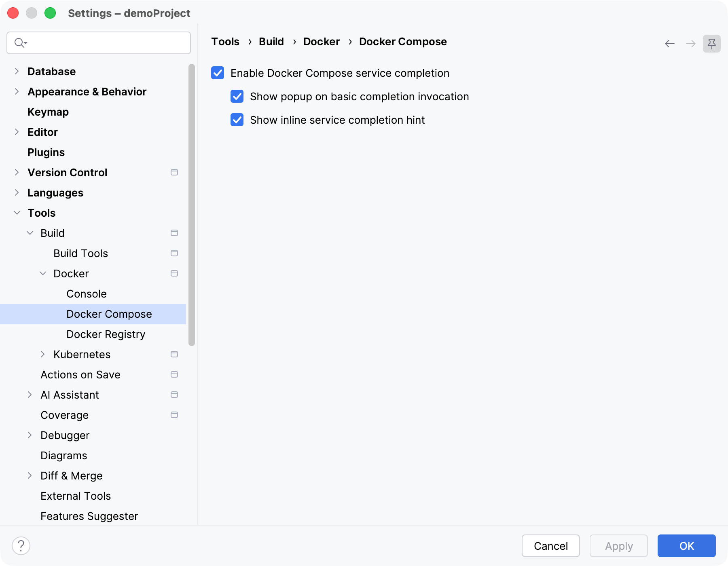Click the forward navigation arrow
Screen dimensions: 728x566
(x=691, y=44)
